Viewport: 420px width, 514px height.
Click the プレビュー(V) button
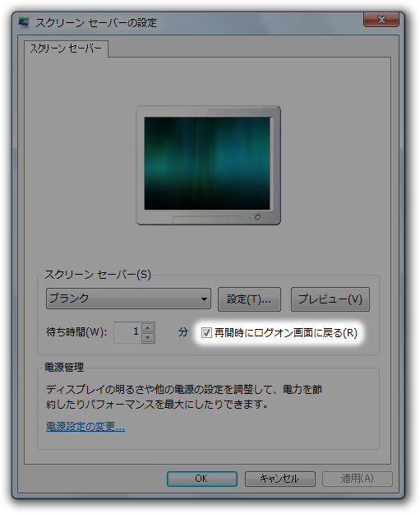pyautogui.click(x=330, y=299)
